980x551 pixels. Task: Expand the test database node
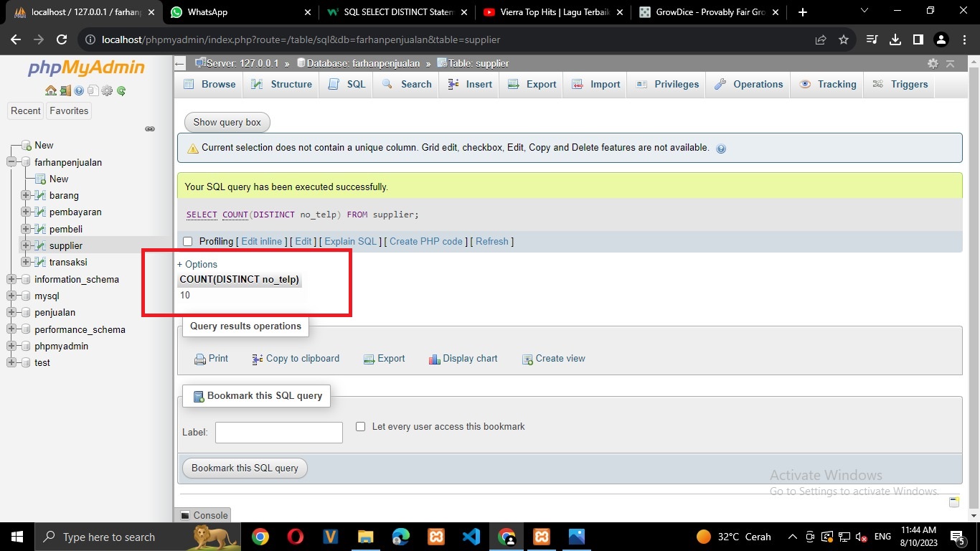coord(11,362)
